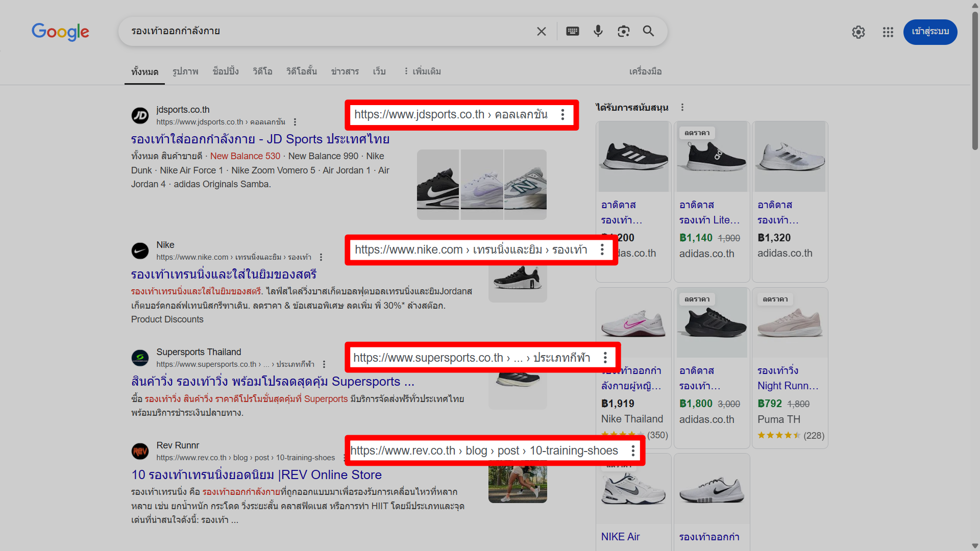Clear the search box text
This screenshot has width=980, height=551.
(542, 32)
